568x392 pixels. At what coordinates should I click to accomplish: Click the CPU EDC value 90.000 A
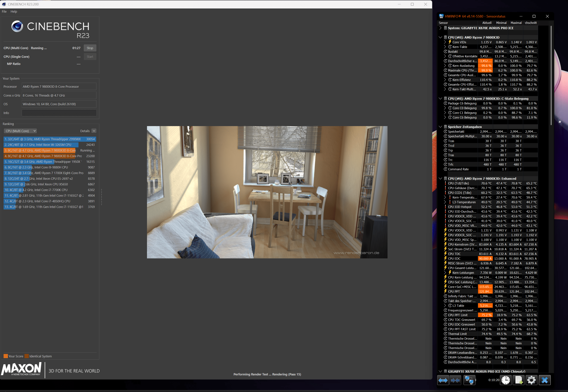[x=485, y=258]
